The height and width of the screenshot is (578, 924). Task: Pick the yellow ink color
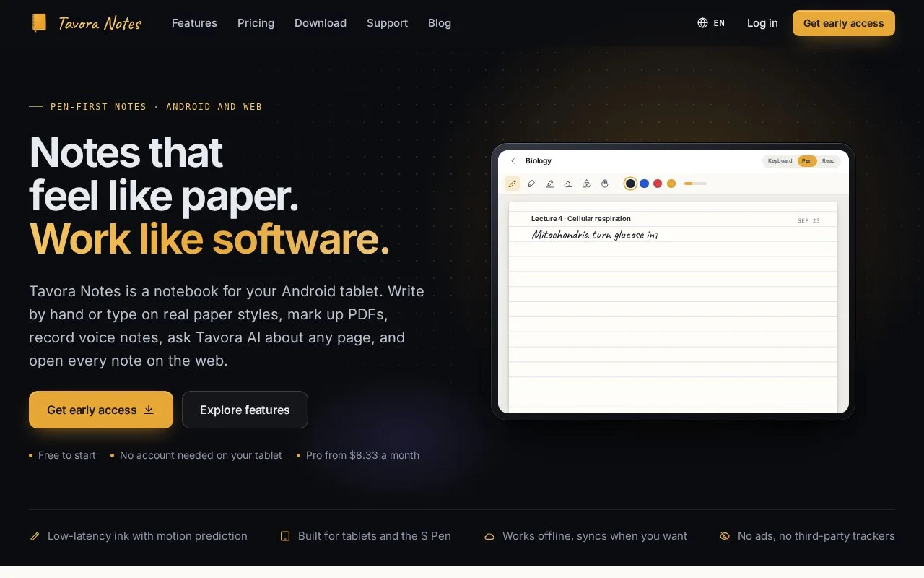(671, 184)
